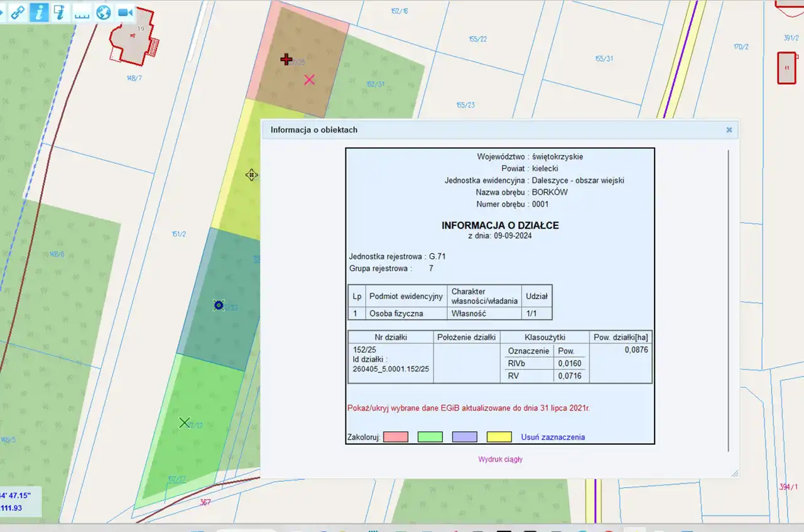This screenshot has width=804, height=532.
Task: Close the 'Informacja o obiektach' dialog
Action: tap(729, 130)
